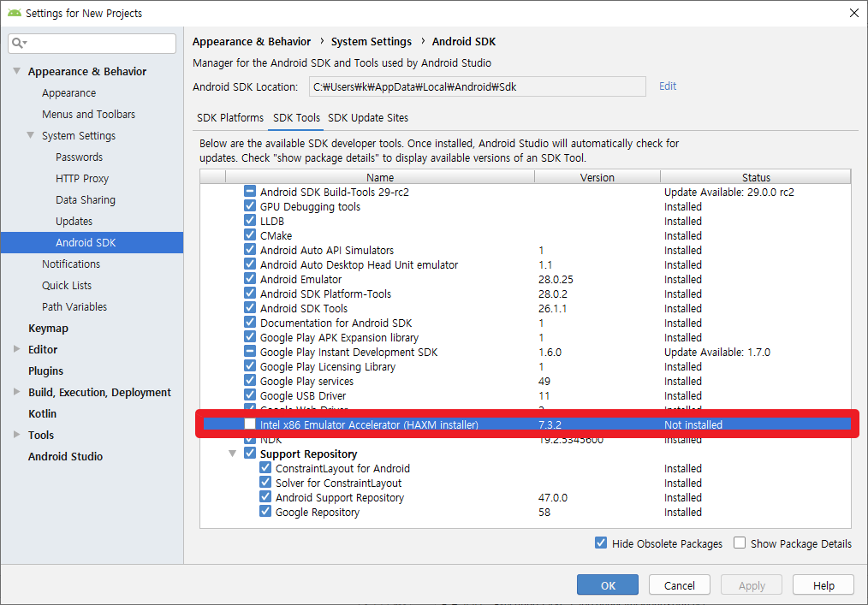The width and height of the screenshot is (868, 605).
Task: Select Solver for ConstraintLayout row
Action: tap(526, 483)
